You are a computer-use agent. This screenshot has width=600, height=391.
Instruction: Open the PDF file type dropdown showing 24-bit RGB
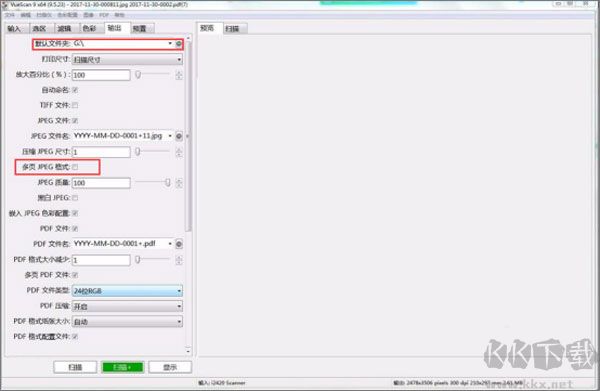pos(127,291)
